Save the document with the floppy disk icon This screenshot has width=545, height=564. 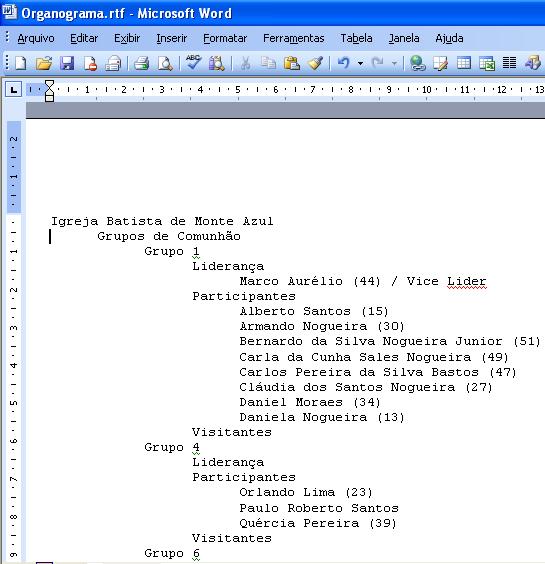coord(67,63)
